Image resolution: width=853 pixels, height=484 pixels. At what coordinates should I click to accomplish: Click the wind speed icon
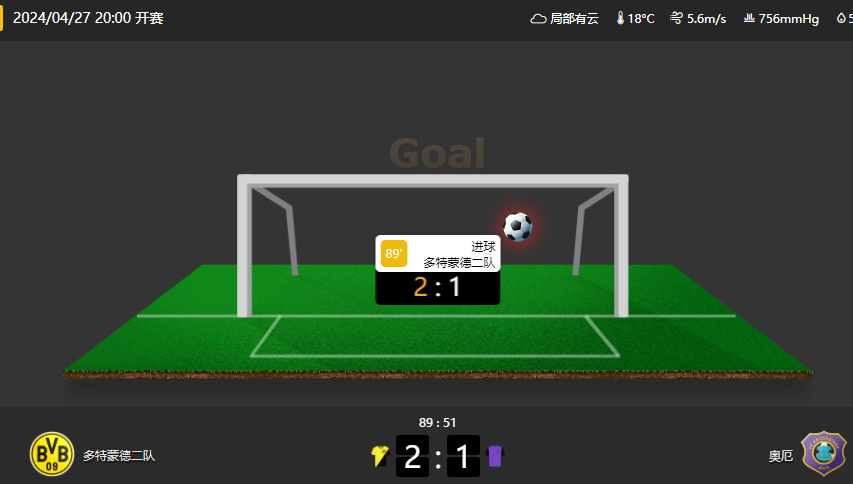676,18
